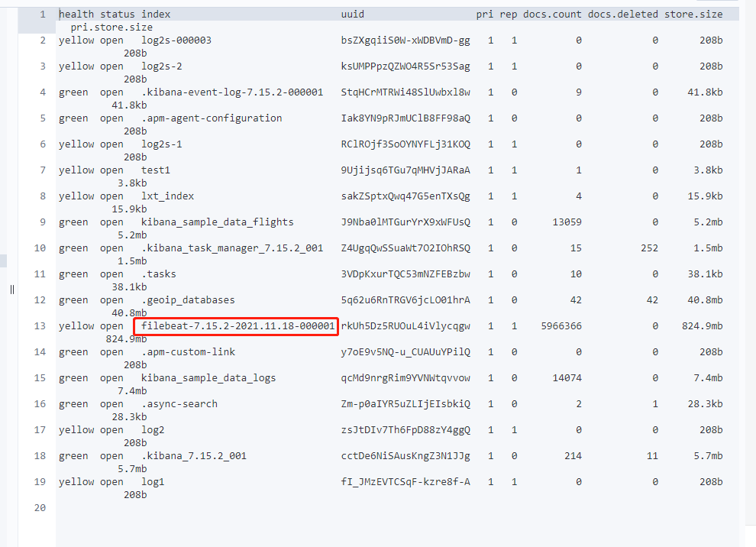This screenshot has height=547, width=756.
Task: Click the .async-search index name
Action: tap(179, 404)
